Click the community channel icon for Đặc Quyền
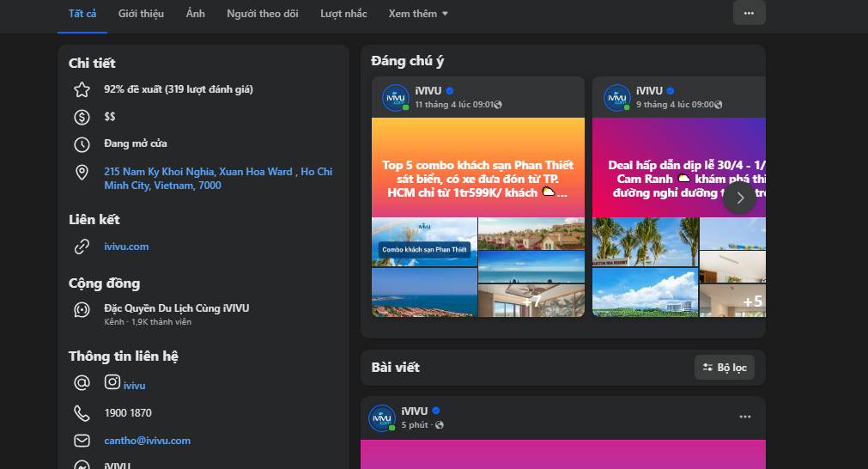The image size is (868, 469). (x=82, y=310)
